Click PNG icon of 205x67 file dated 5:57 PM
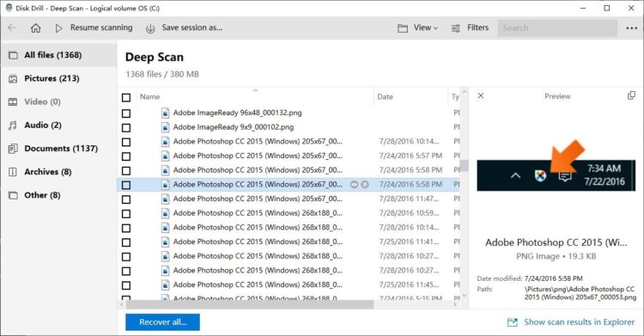 165,156
